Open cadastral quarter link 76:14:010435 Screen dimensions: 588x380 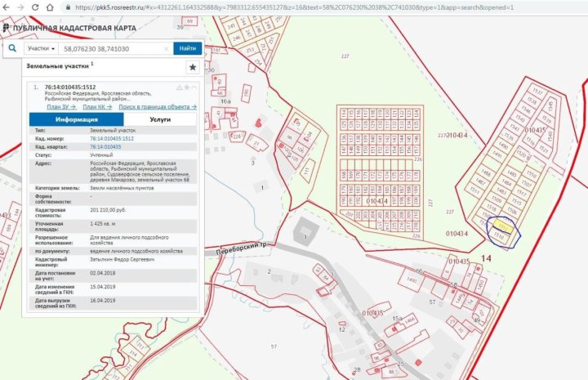[105, 146]
